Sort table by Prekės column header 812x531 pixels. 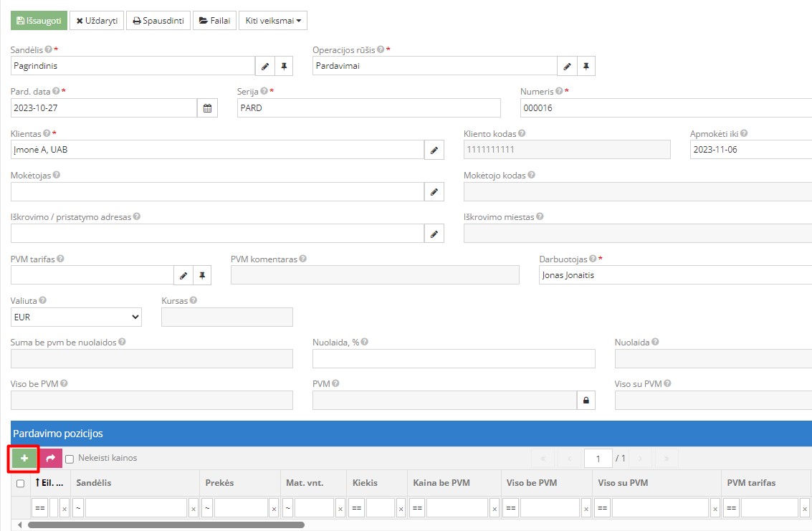(219, 483)
